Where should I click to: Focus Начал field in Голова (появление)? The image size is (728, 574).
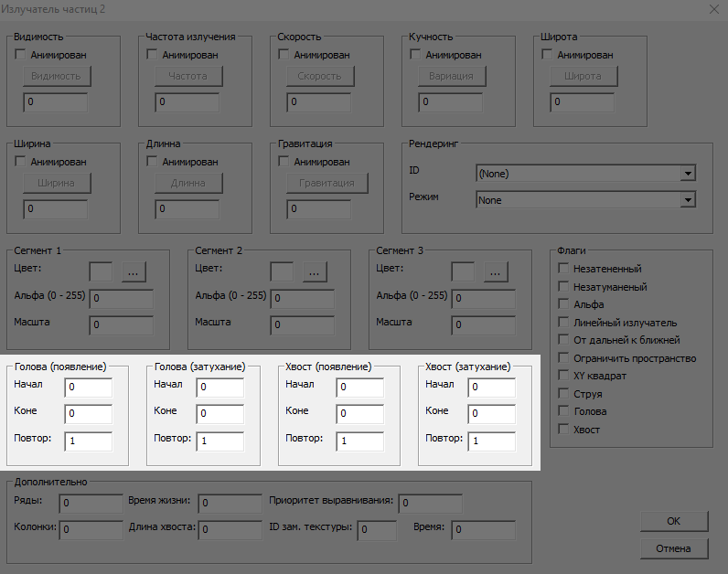click(89, 388)
